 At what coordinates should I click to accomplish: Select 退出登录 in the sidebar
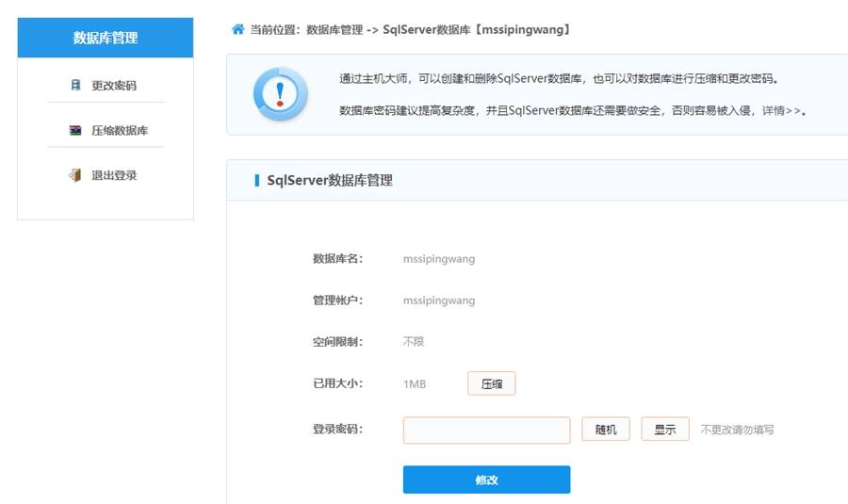point(114,175)
